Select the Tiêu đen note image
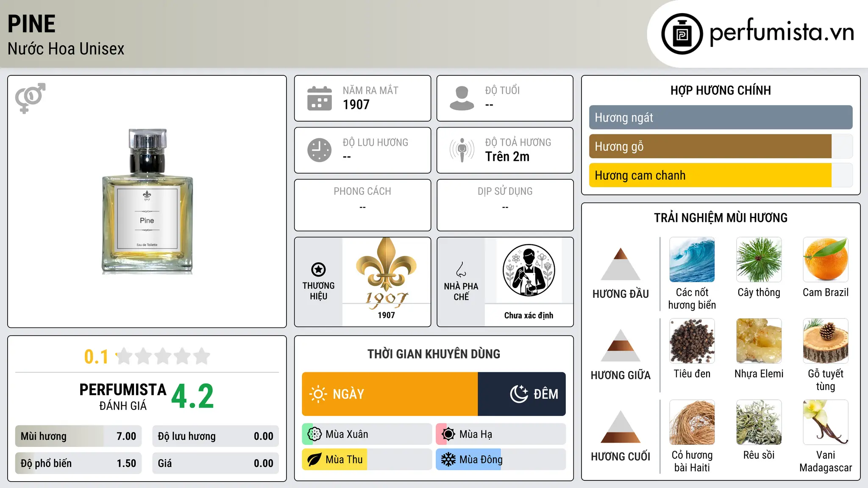The image size is (868, 488). click(x=692, y=341)
